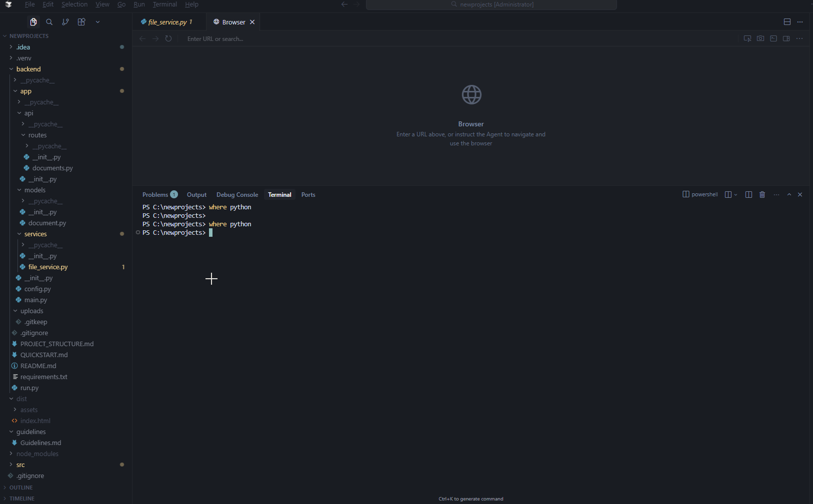Open the Run menu
Image resolution: width=813 pixels, height=504 pixels.
(x=139, y=4)
